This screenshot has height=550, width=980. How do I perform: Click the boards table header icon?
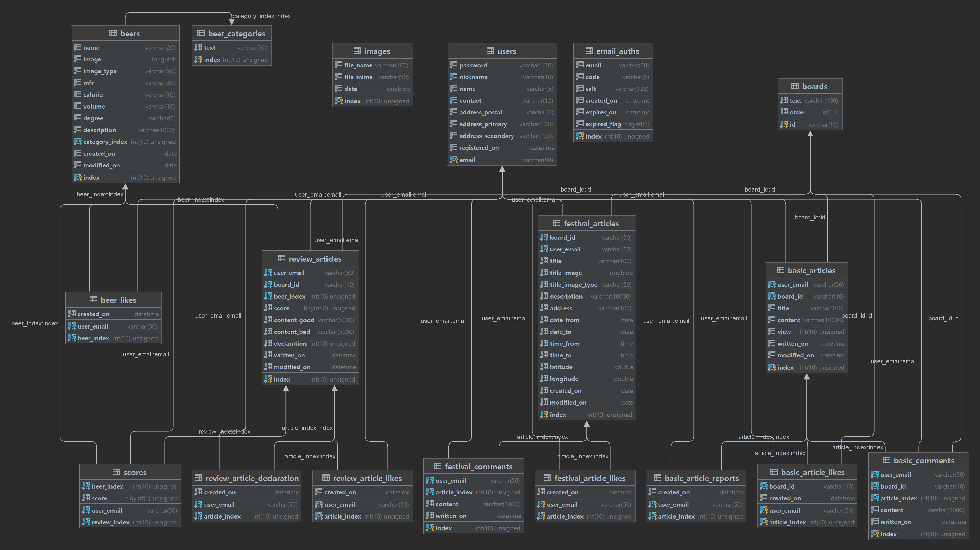(795, 86)
